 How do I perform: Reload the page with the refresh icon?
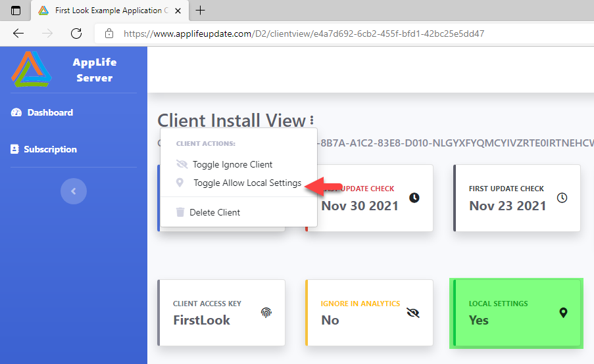pyautogui.click(x=76, y=34)
